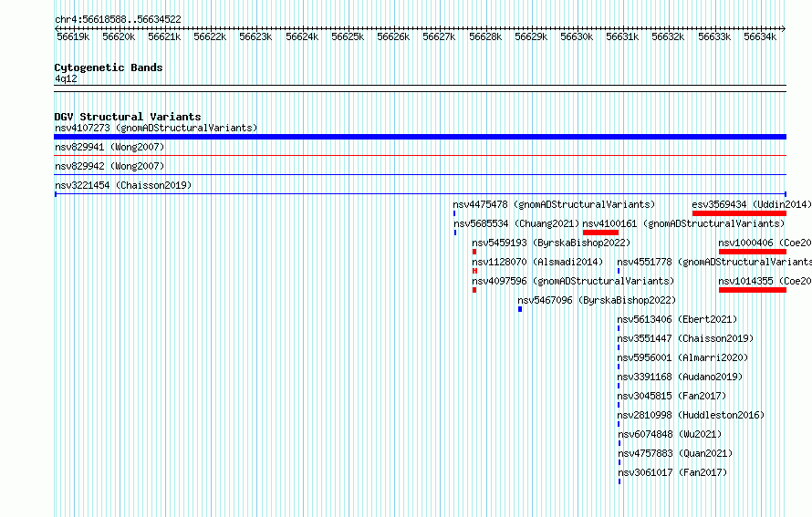Click the 56619k ruler position
Screen dimensions: 812x517
coord(73,36)
